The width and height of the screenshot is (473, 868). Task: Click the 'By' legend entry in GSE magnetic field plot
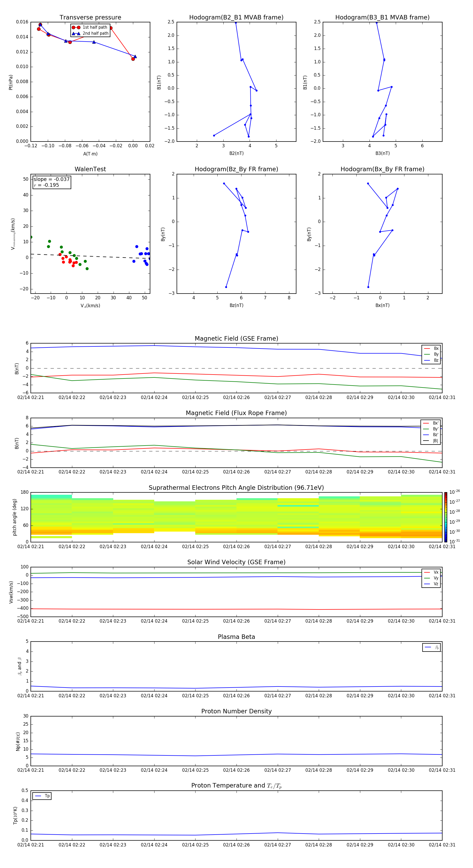[x=431, y=354]
